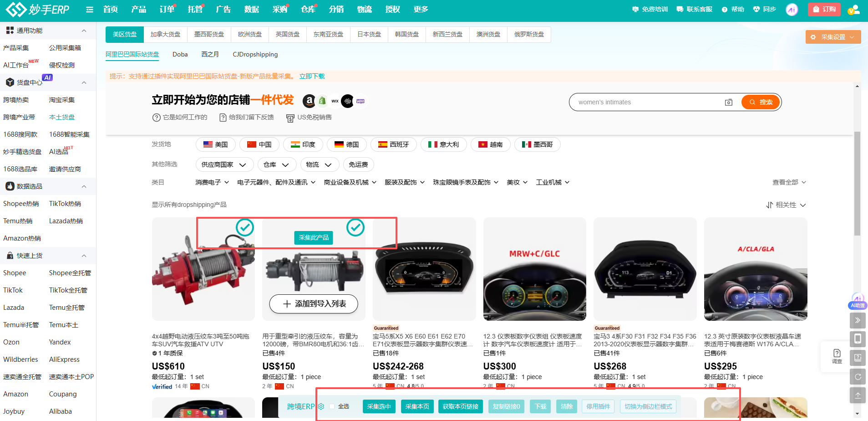
Task: Focus the women's intimates search field
Action: [x=649, y=102]
